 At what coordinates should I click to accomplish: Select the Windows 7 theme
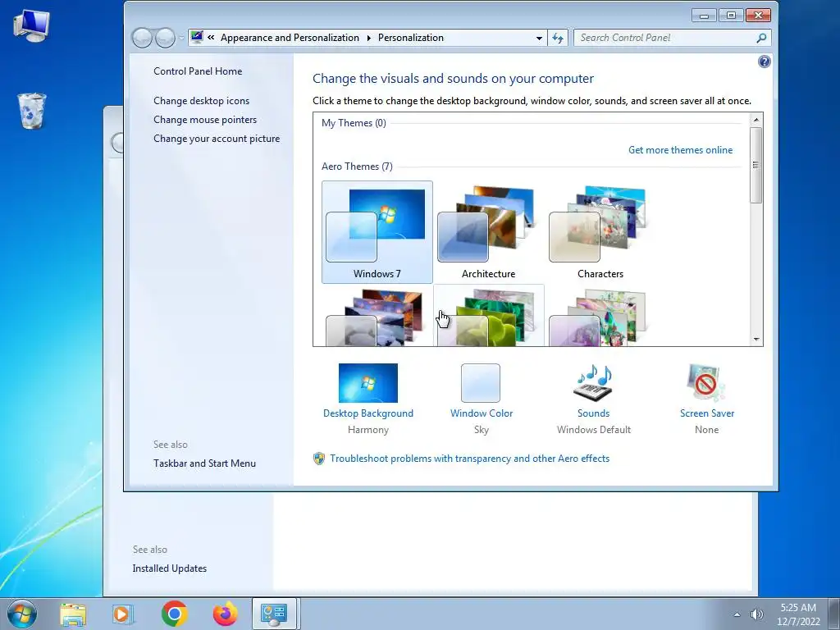pos(377,232)
